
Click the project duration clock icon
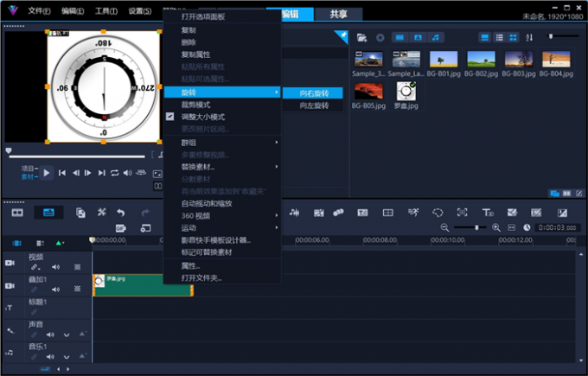527,227
